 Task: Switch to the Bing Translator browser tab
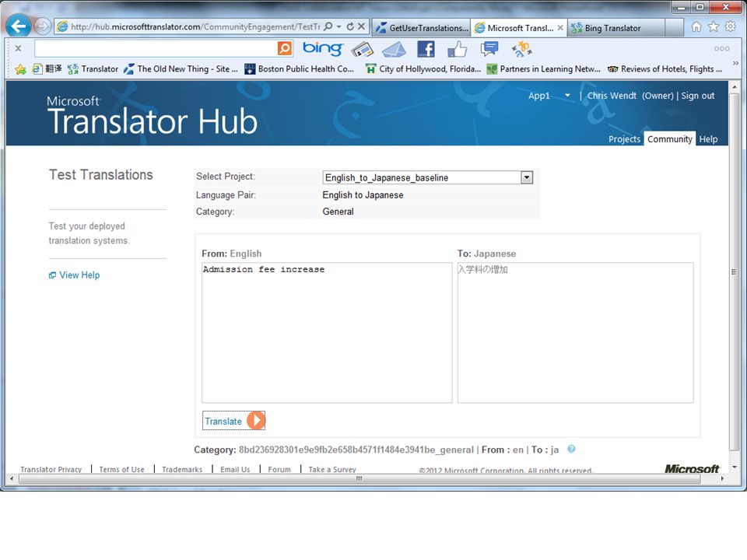(x=615, y=28)
